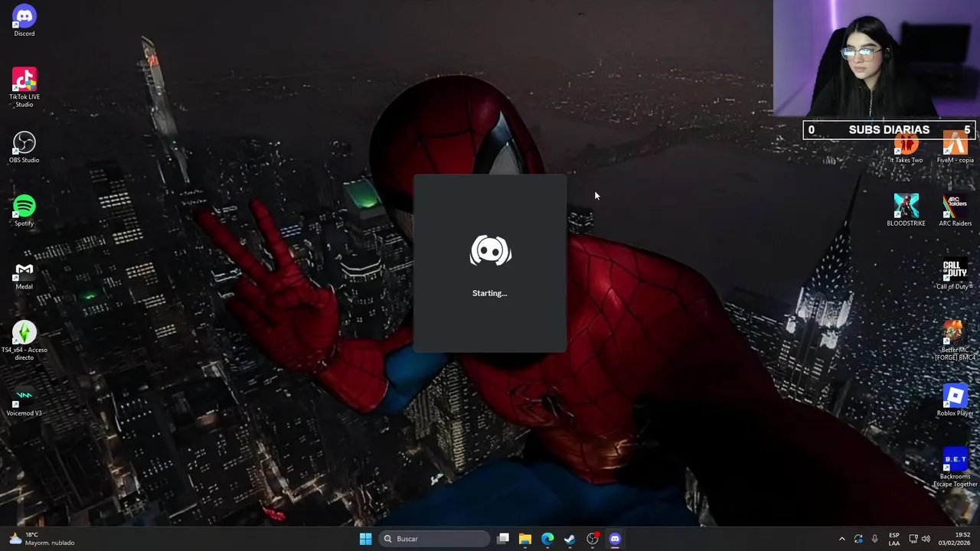Switch the ESP LAA keyboard language
Viewport: 980px width, 551px height.
click(894, 539)
